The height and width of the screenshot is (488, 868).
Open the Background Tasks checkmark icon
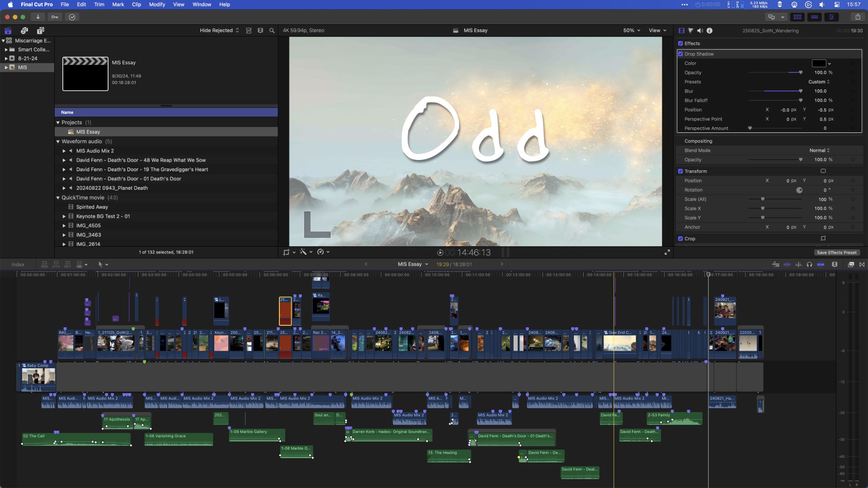pos(72,17)
